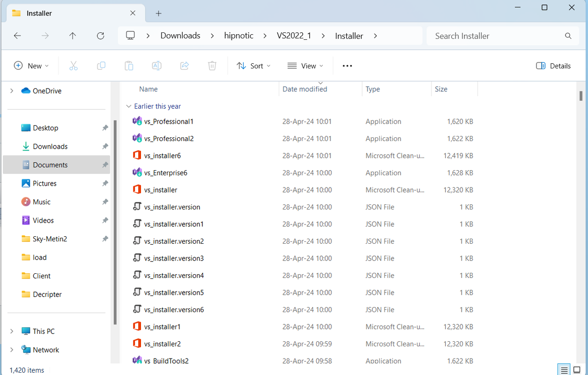Select the vs_installer.version5 file name

point(174,292)
